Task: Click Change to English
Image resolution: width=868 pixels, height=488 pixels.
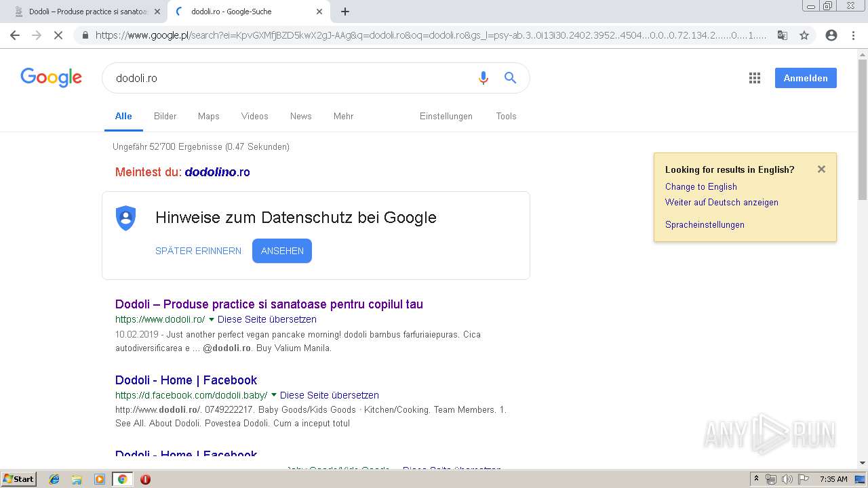Action: click(701, 186)
